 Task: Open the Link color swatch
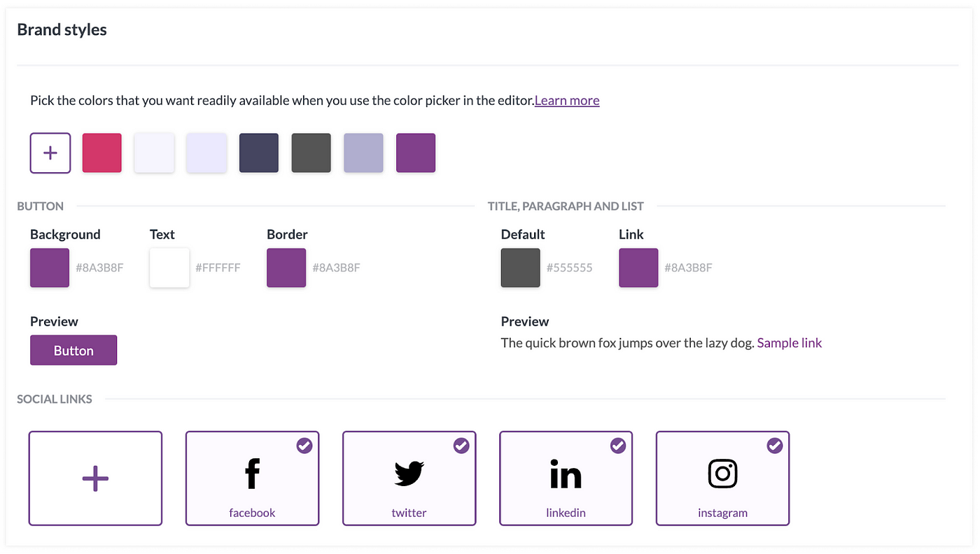click(x=638, y=267)
